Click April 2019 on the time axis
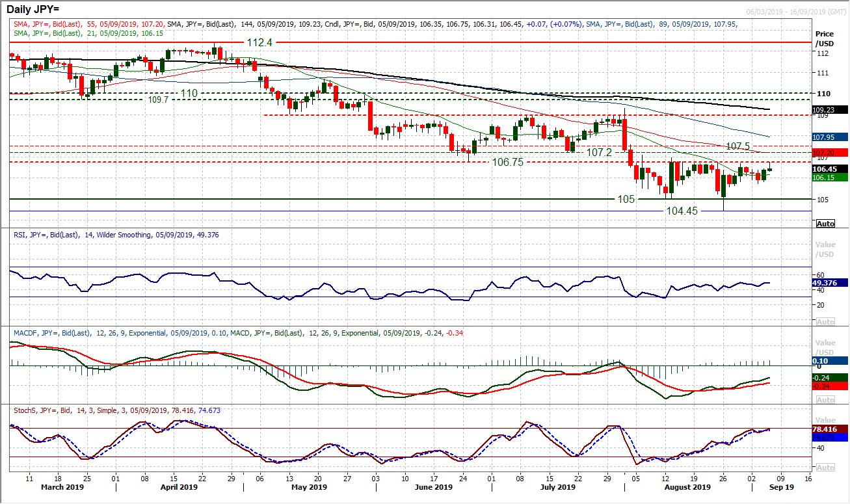Viewport: 850px width, 504px height. click(179, 487)
